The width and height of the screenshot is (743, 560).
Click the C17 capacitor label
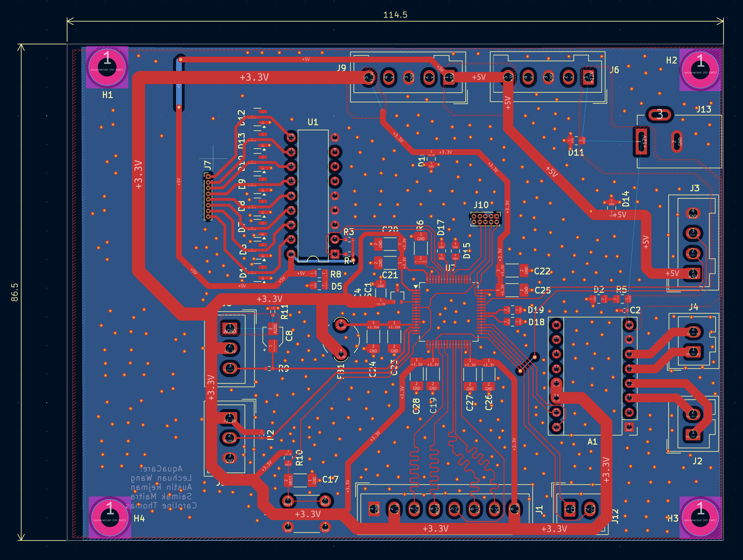(330, 480)
